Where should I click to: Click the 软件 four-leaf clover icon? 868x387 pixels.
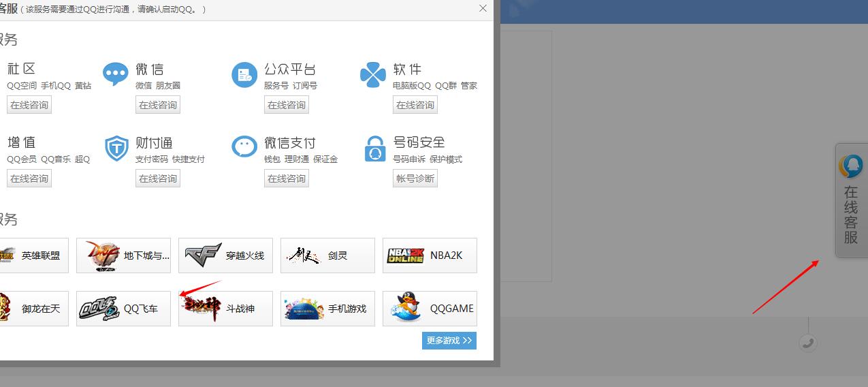(x=373, y=74)
